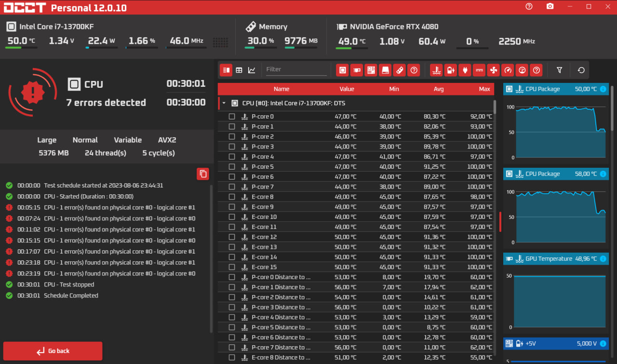The image size is (617, 364).
Task: Collapse the CPU [#0] DTS sensor group
Action: point(224,103)
